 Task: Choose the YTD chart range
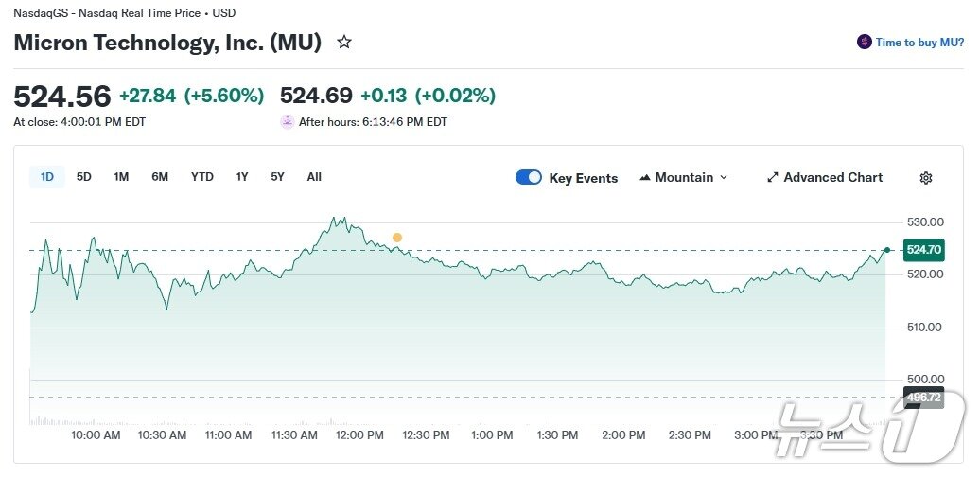click(x=201, y=177)
